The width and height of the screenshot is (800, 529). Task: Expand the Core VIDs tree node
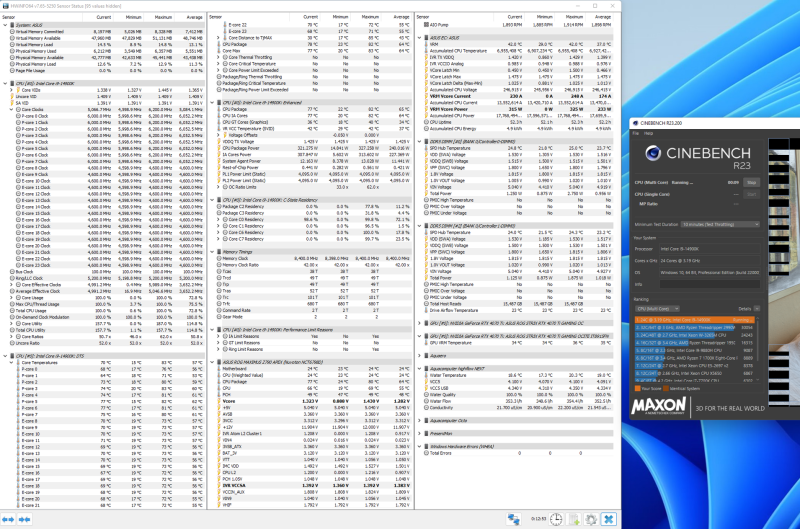pyautogui.click(x=12, y=90)
